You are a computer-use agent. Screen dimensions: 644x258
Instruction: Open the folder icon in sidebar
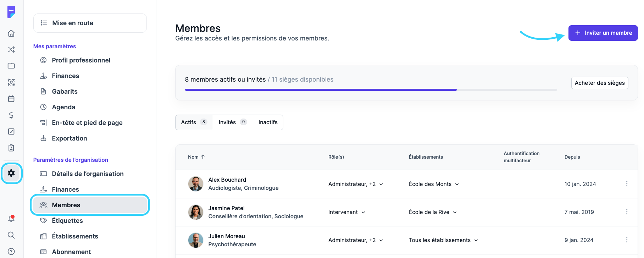click(11, 66)
